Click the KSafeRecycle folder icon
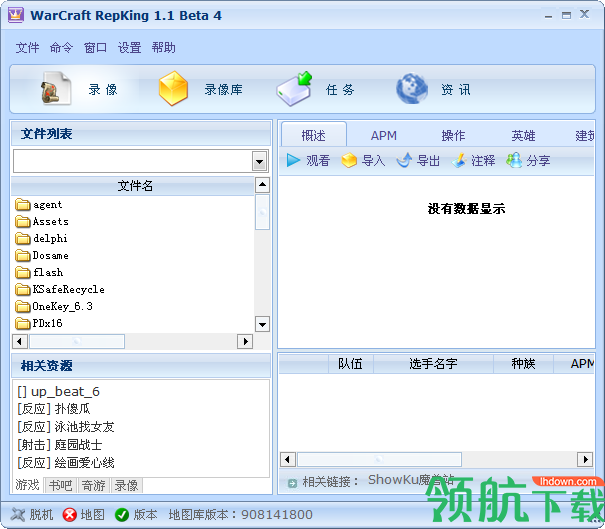The image size is (605, 529). pos(23,289)
